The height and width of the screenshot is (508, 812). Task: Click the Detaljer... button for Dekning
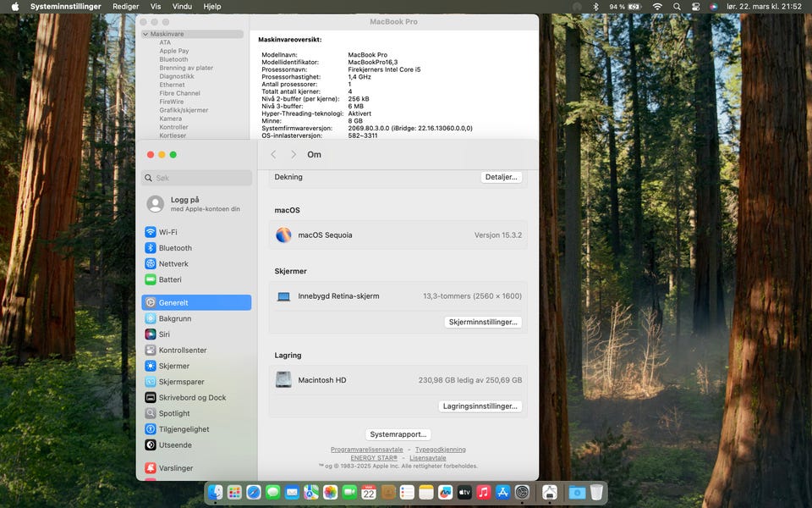pos(502,177)
